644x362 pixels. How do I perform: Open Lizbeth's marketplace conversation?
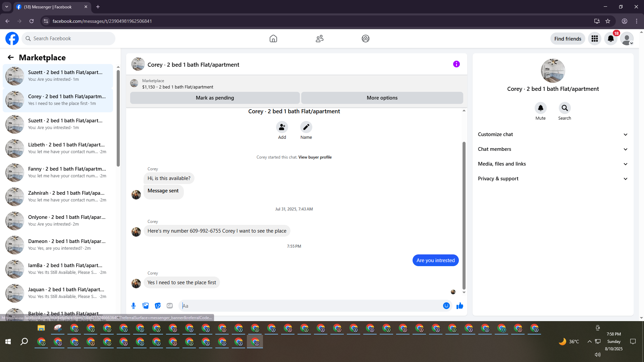tap(59, 148)
